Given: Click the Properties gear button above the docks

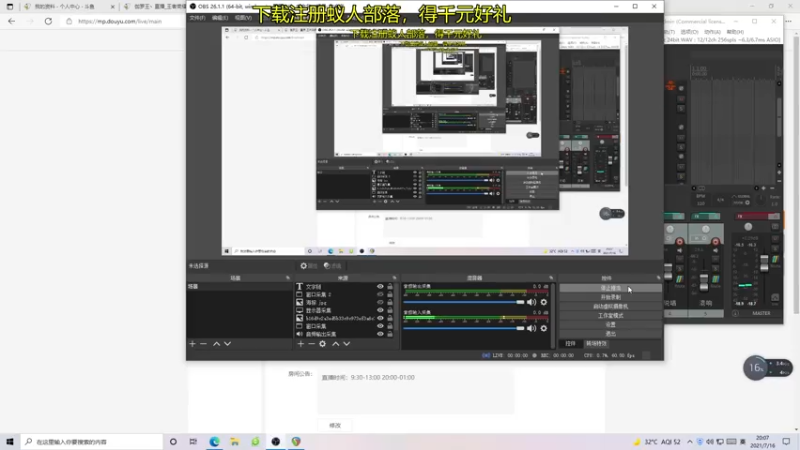Looking at the screenshot, I should tap(309, 266).
